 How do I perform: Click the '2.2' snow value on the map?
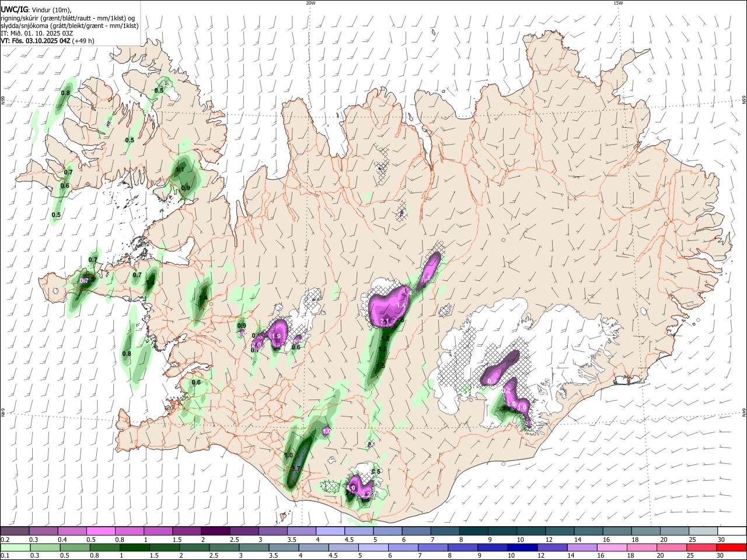(x=366, y=495)
